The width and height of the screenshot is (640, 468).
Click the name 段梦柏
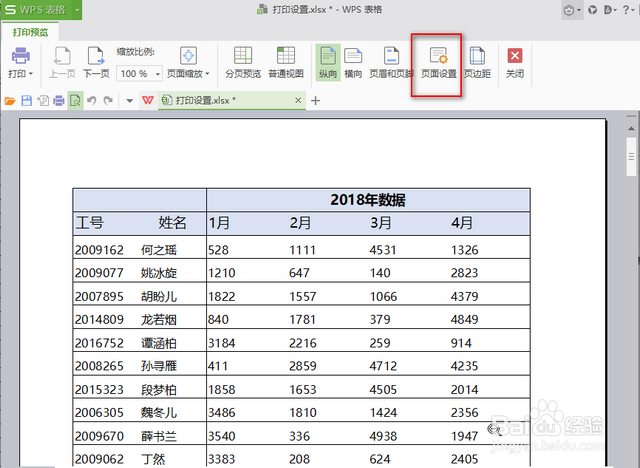pyautogui.click(x=159, y=389)
